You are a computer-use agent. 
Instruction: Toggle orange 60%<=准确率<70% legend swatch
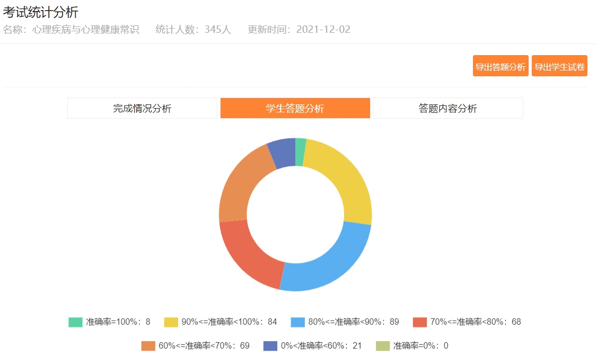point(148,346)
